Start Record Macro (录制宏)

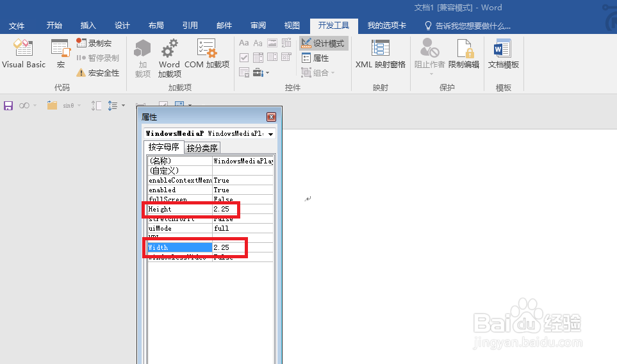94,44
